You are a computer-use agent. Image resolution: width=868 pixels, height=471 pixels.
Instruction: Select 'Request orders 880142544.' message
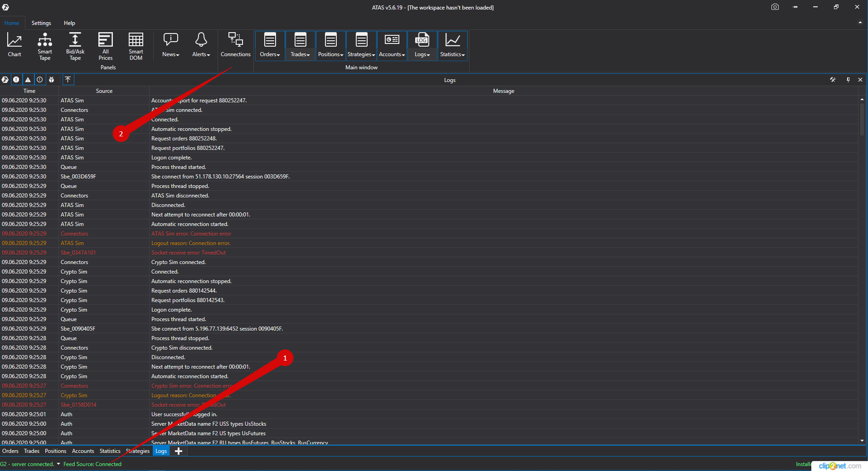[x=184, y=291]
